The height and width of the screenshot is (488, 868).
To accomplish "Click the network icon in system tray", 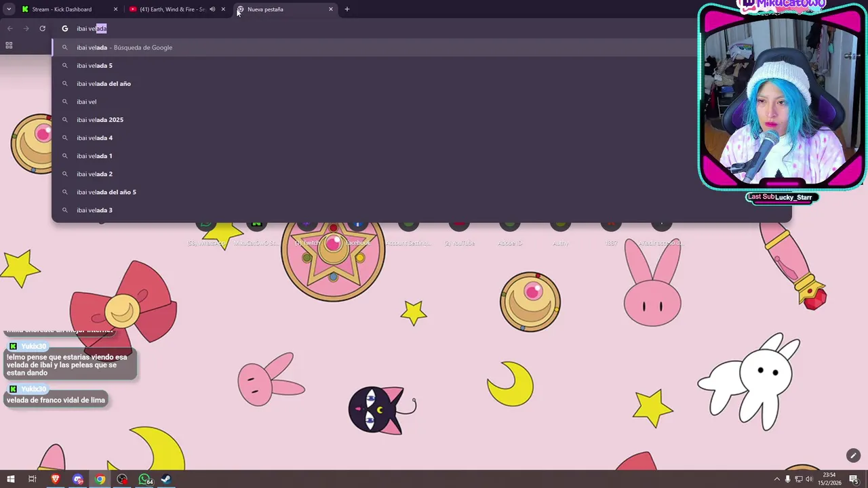I will click(x=800, y=479).
